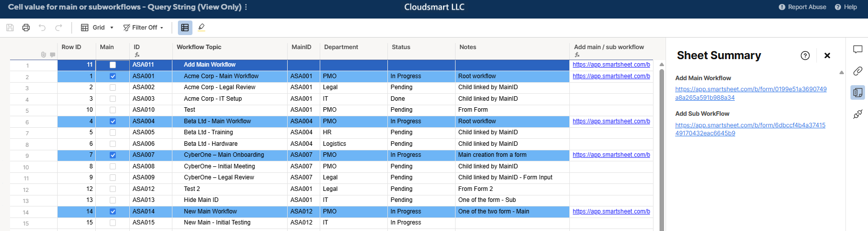Open the Connections plug icon
868x231 pixels.
[857, 114]
